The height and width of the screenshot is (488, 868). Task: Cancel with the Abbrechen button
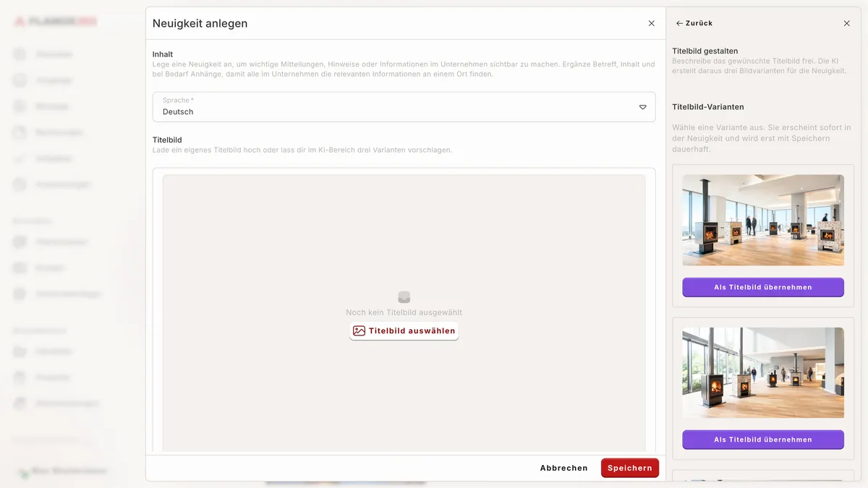[563, 468]
